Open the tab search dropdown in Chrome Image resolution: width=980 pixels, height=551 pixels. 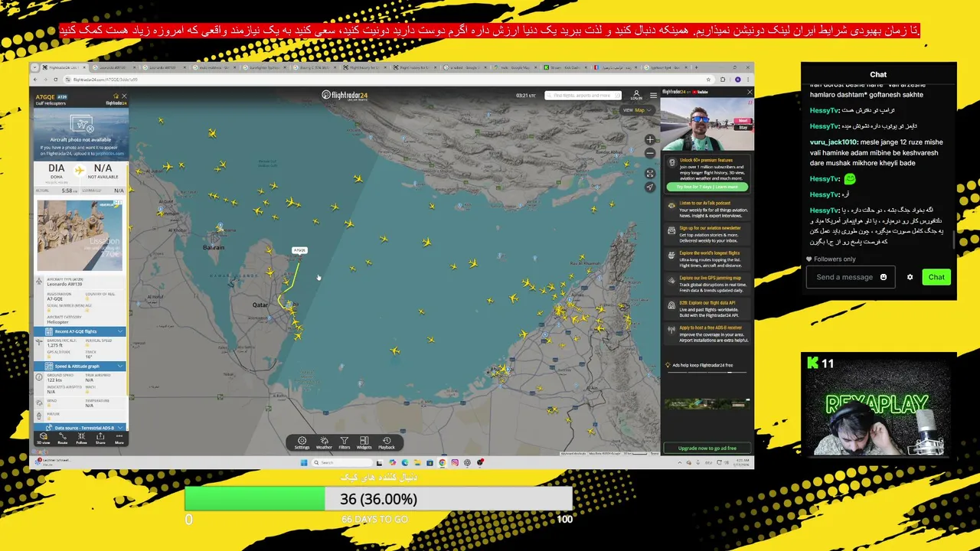34,67
